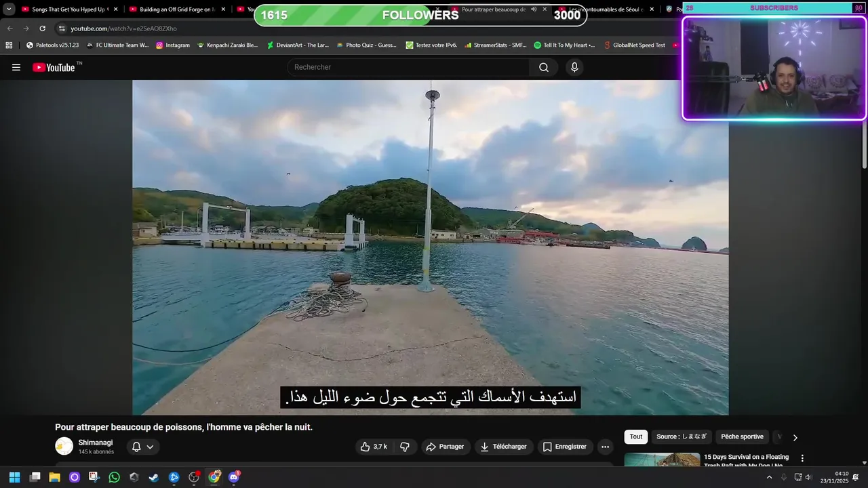Open the StreamerStats bookmark

coord(496,45)
